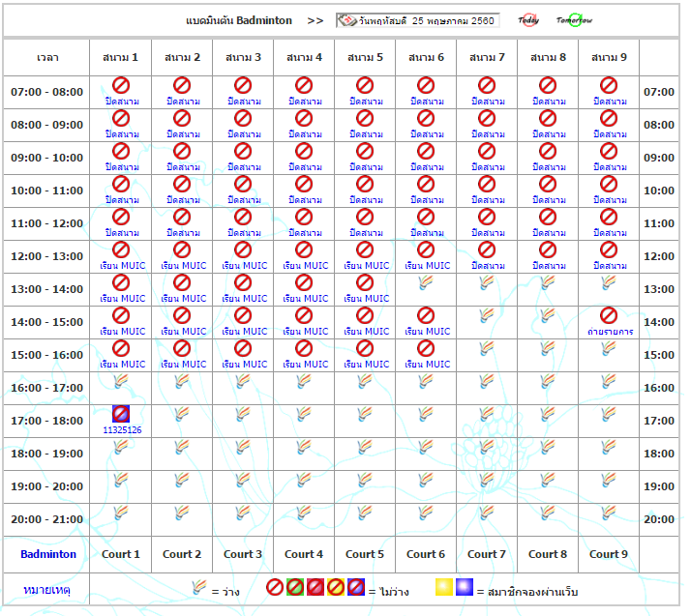Click the 16:00 - 17:00 time row label
Image resolution: width=691 pixels, height=616 pixels.
(x=46, y=388)
